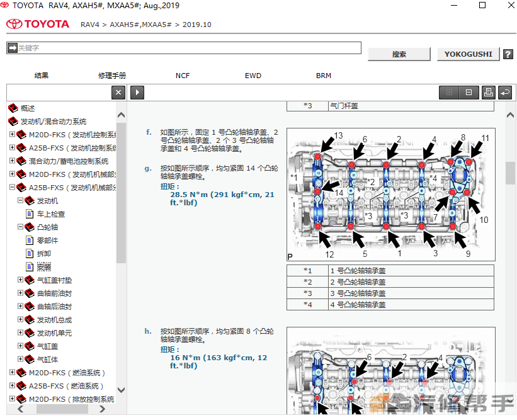Expand the 气缸盖 node
Image resolution: width=517 pixels, height=420 pixels.
coord(20,346)
